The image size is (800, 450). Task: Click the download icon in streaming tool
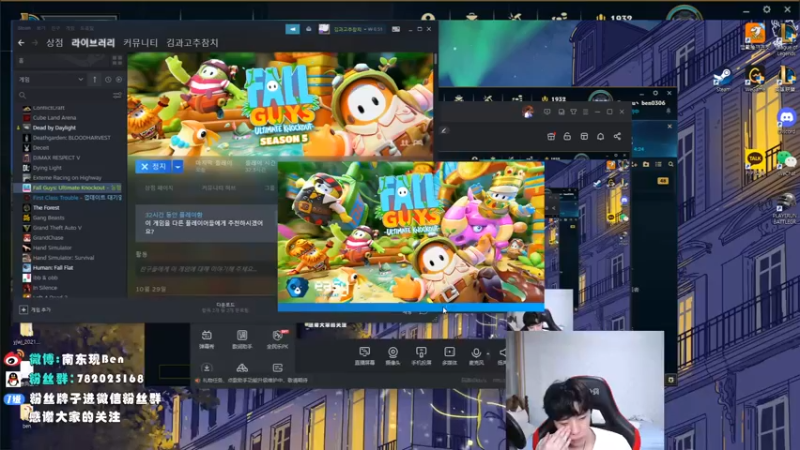point(207,368)
